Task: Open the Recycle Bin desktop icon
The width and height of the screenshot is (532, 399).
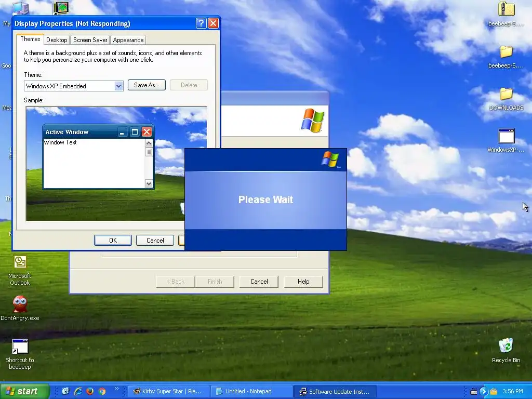Action: [506, 351]
